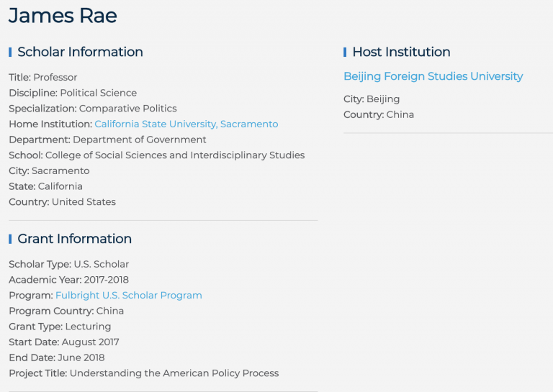Viewport: 553px width, 392px height.
Task: Open the Beijing Foreign Studies University link
Action: (433, 76)
